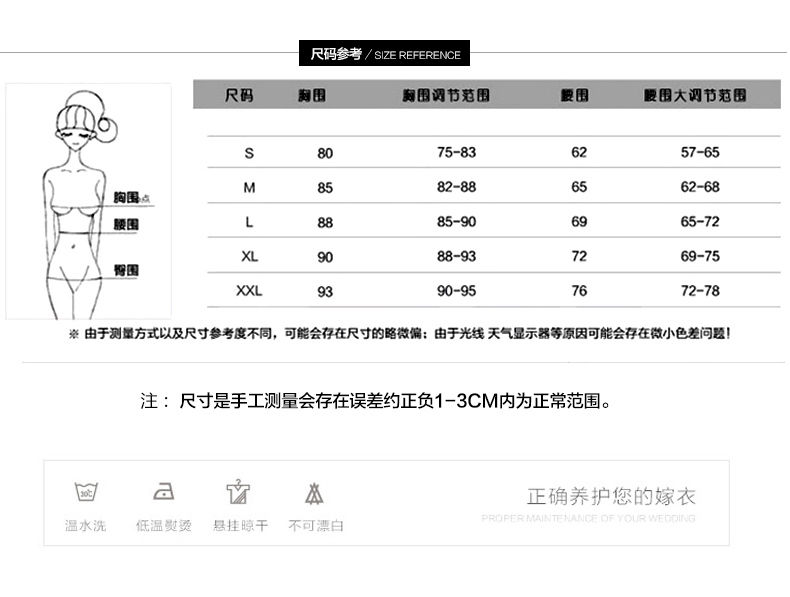Viewport: 790px width, 597px height.
Task: Click bust value 80 in S row
Action: point(325,153)
